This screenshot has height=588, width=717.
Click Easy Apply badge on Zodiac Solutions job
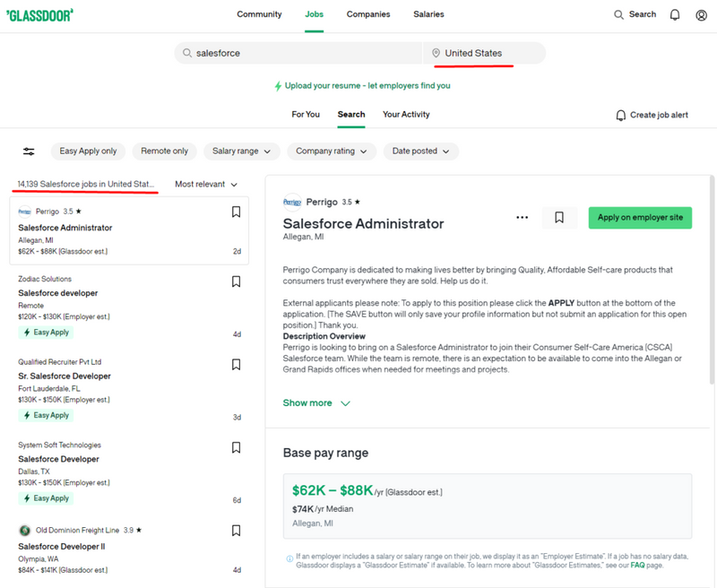click(46, 333)
